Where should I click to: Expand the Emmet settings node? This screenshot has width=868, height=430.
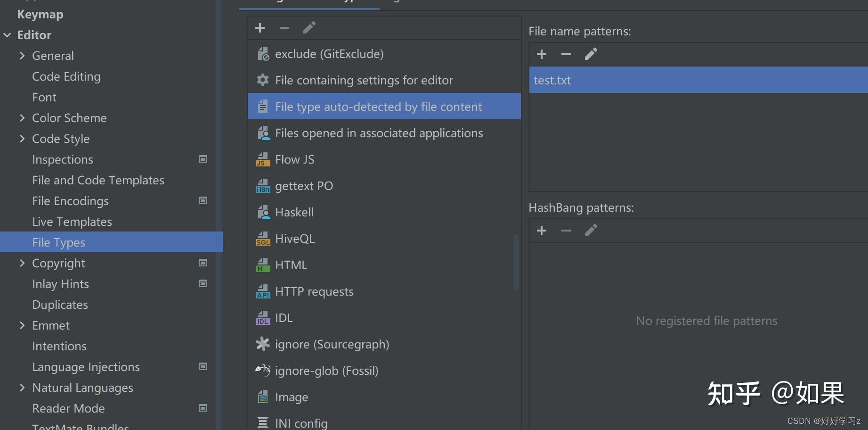pos(22,325)
